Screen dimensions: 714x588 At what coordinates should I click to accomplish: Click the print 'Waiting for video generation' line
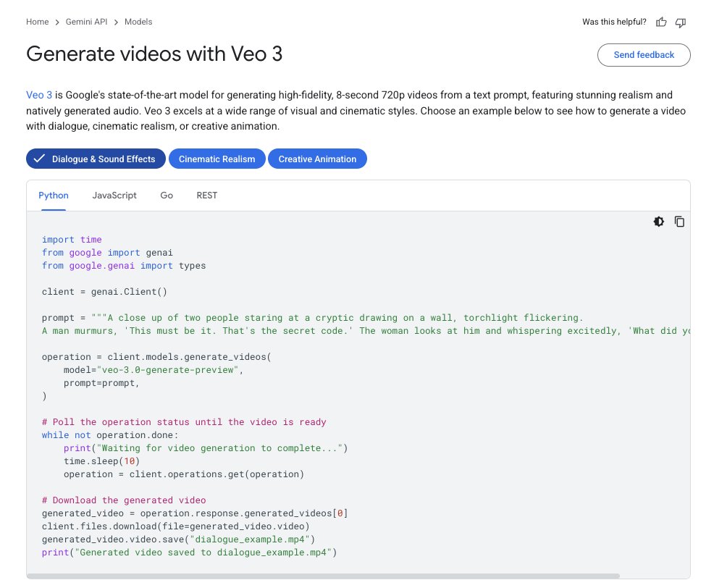pyautogui.click(x=206, y=448)
